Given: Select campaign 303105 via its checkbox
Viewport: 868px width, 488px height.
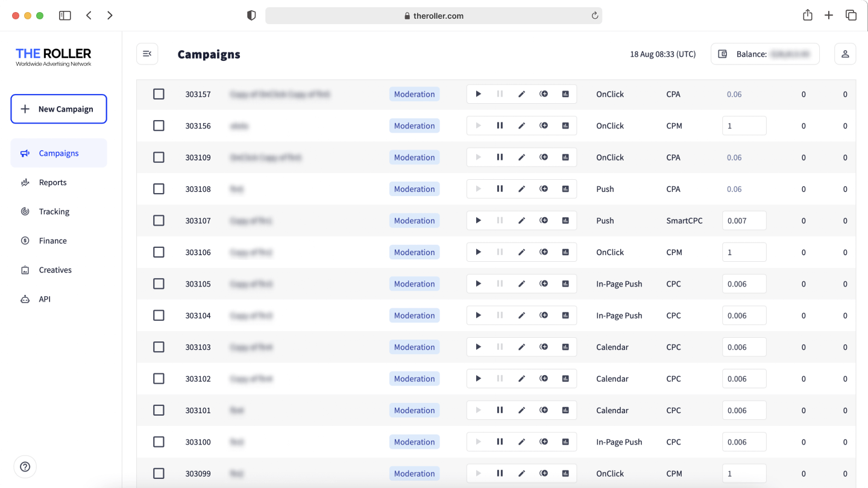Looking at the screenshot, I should pyautogui.click(x=159, y=284).
